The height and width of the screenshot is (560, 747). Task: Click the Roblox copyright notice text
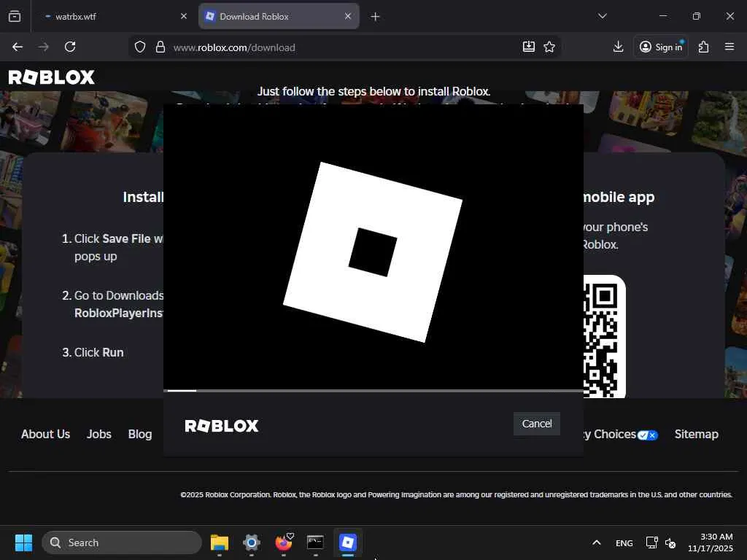(x=456, y=495)
